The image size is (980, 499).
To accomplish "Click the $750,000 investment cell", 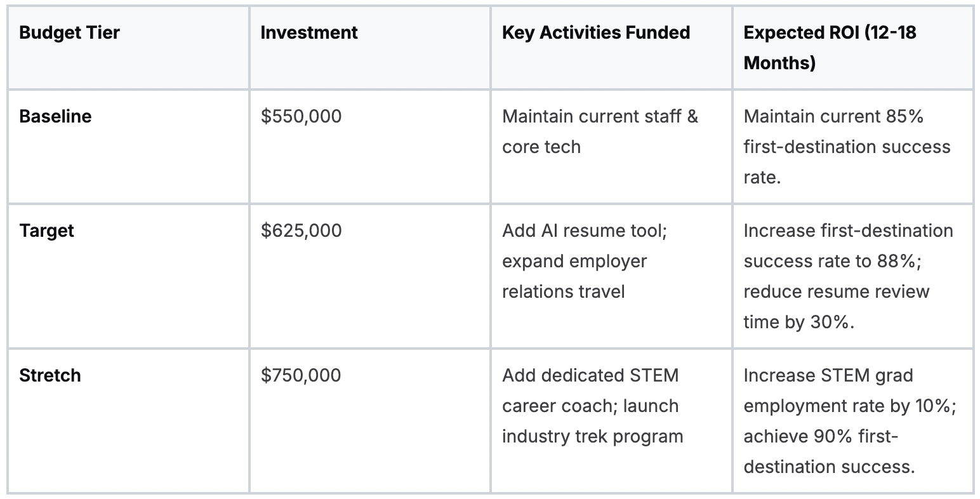I will pos(301,375).
